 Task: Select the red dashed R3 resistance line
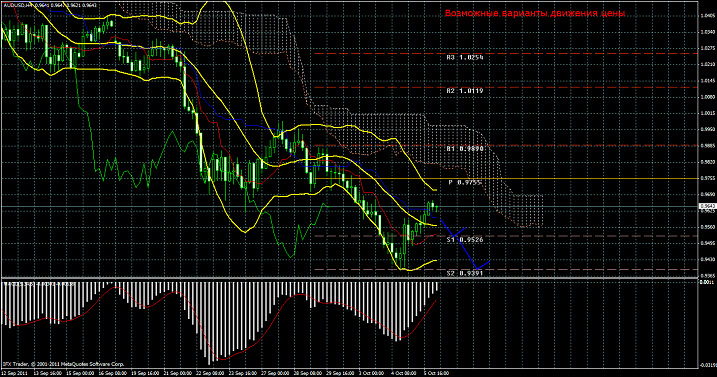pyautogui.click(x=507, y=54)
